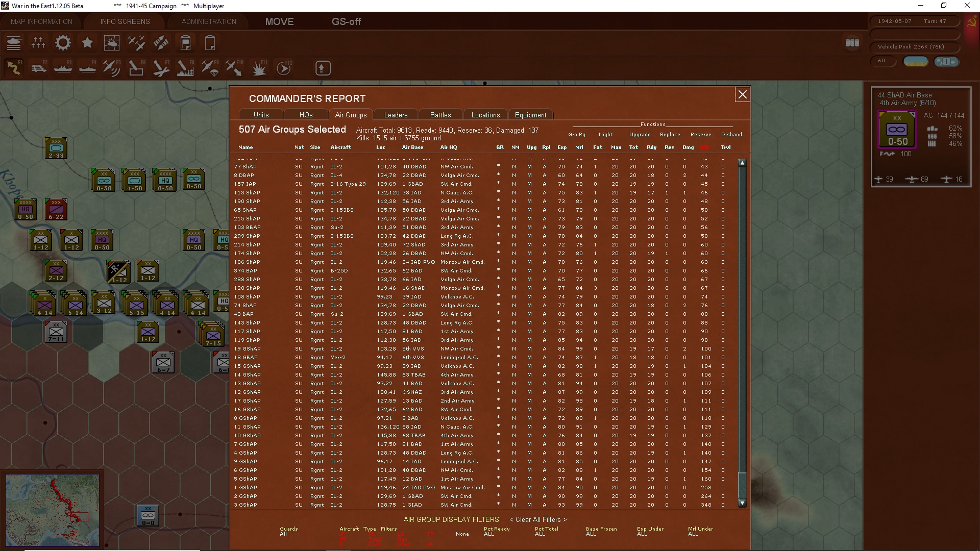Click the victory star icon
The image size is (980, 551).
87,43
